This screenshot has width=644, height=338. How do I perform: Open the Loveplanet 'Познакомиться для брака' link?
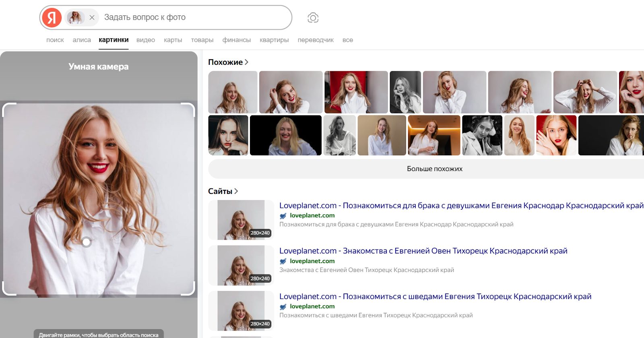(461, 206)
